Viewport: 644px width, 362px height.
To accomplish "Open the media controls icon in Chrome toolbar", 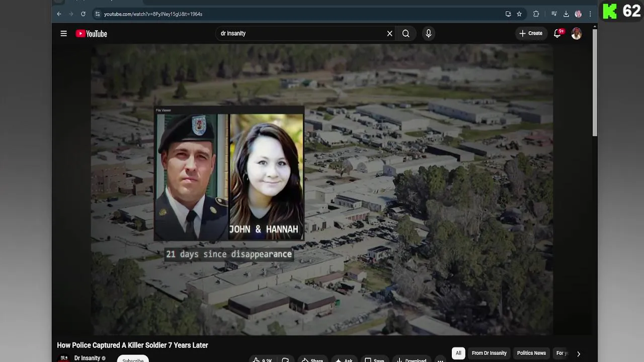I will [x=554, y=14].
